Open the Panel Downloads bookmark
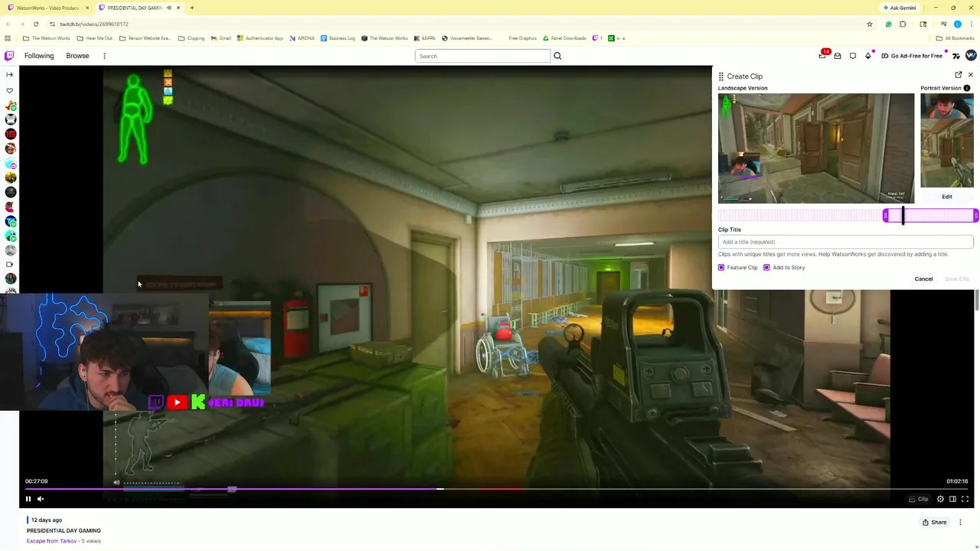 click(564, 38)
